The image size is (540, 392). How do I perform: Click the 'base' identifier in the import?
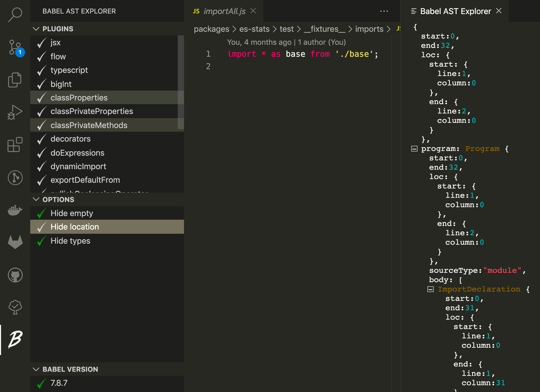[x=295, y=54]
